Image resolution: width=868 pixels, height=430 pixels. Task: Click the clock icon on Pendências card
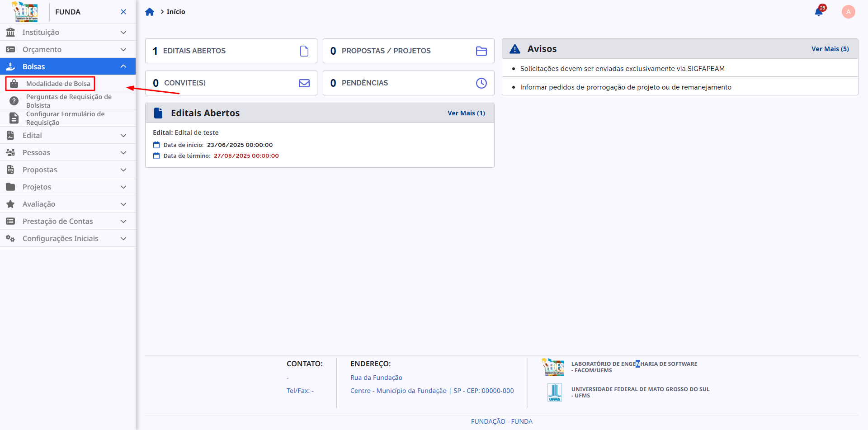481,83
